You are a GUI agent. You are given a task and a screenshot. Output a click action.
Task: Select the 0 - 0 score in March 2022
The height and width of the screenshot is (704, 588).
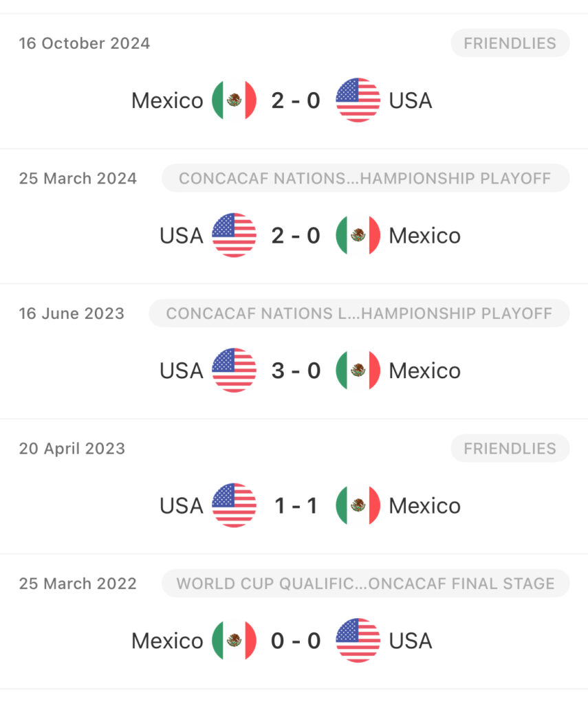coord(296,641)
